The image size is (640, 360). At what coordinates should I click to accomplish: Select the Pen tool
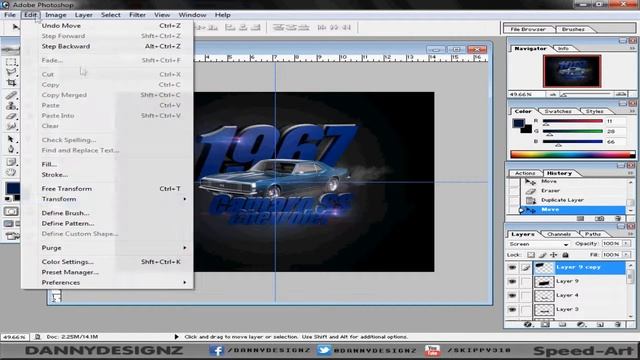tap(11, 149)
